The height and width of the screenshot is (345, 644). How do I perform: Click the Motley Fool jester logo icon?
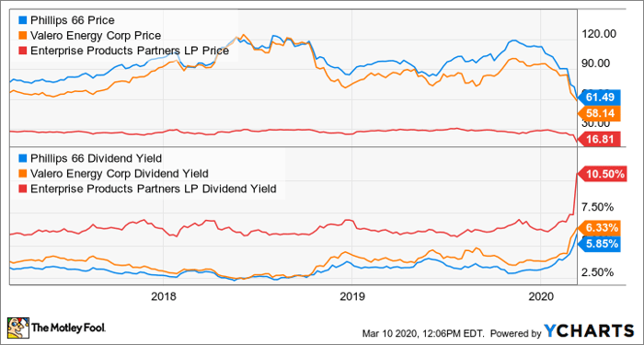17,328
